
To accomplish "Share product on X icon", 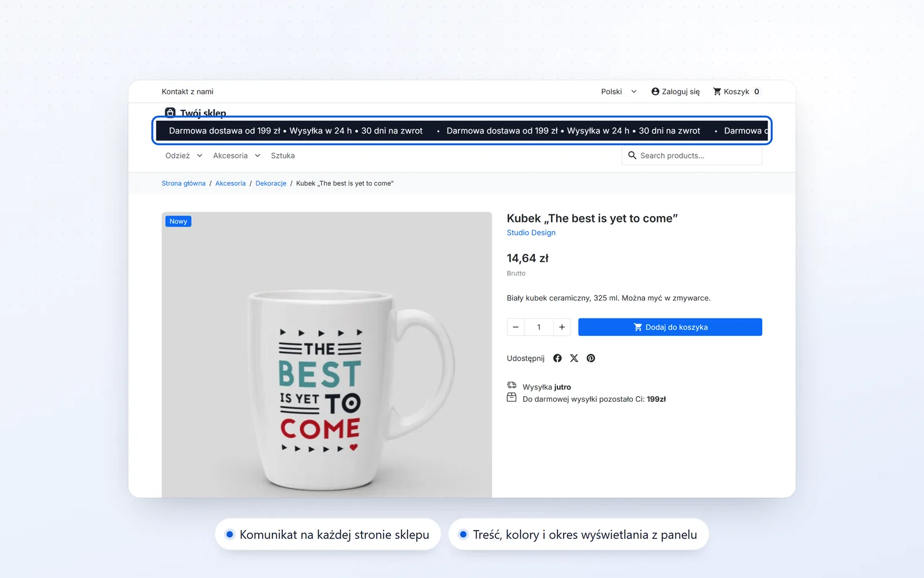I will 574,358.
